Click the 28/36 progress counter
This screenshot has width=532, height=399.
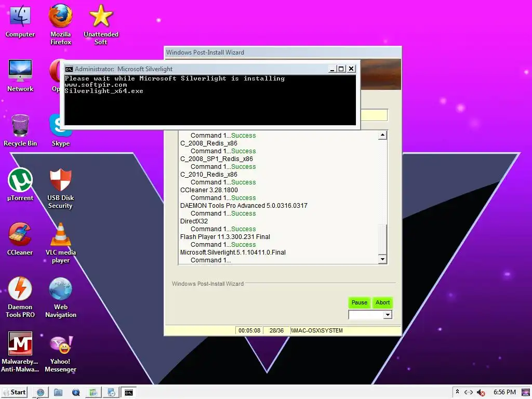coord(276,330)
